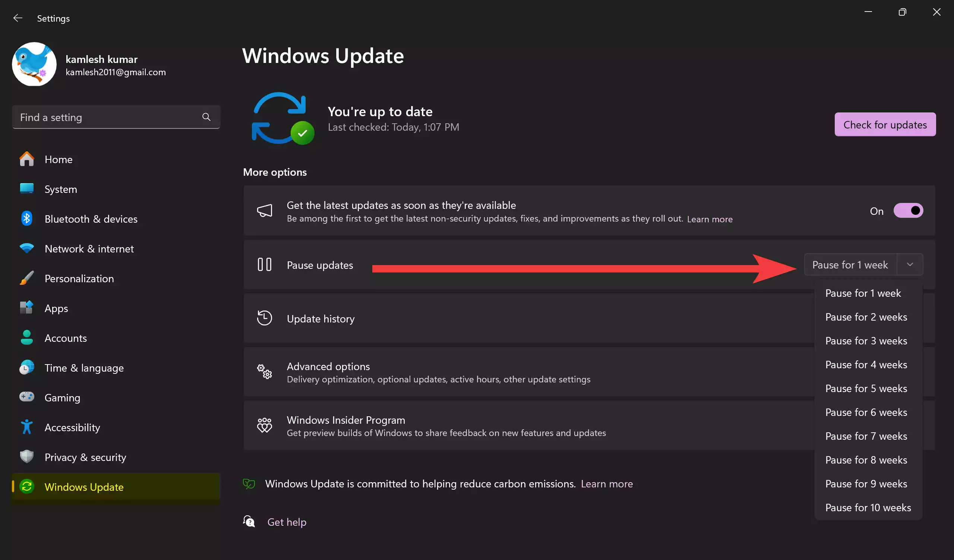The height and width of the screenshot is (560, 954).
Task: Select Pause for 2 weeks option
Action: coord(866,317)
